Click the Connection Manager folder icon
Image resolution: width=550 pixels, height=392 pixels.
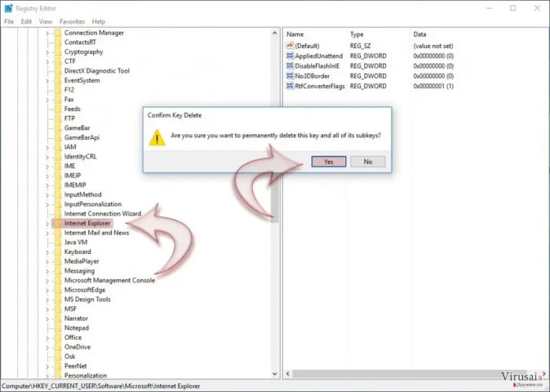click(x=57, y=33)
